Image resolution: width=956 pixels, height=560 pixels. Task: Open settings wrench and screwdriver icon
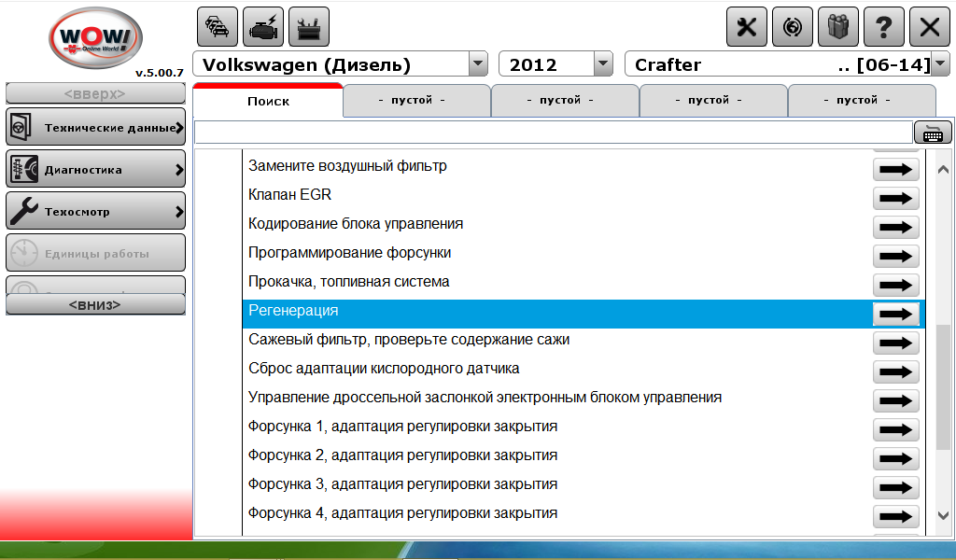coord(747,27)
